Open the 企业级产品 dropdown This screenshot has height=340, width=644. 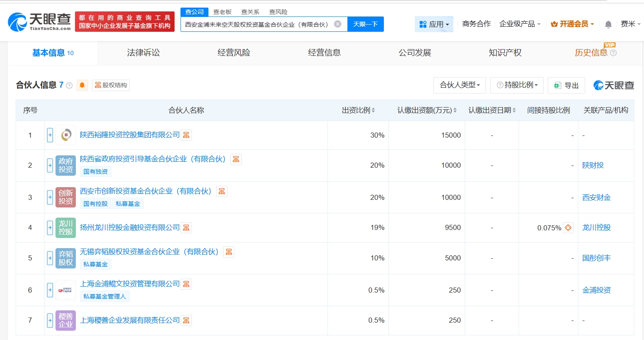(520, 24)
